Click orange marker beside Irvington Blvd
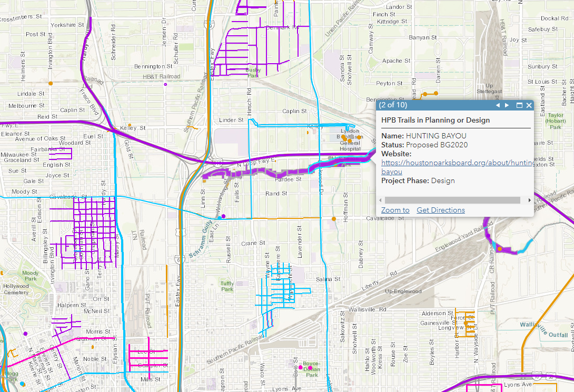 coord(51,83)
